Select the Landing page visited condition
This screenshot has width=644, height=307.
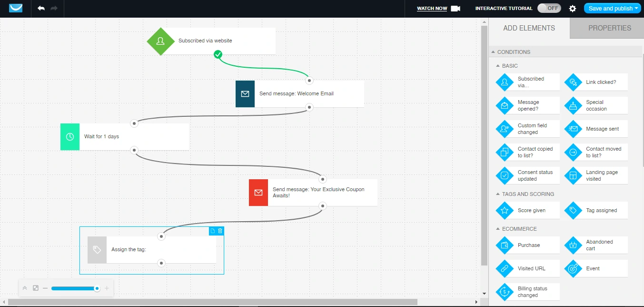point(596,175)
